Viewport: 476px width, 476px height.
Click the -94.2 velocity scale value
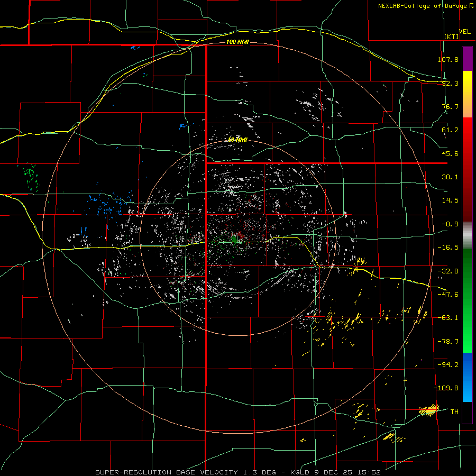(x=448, y=364)
